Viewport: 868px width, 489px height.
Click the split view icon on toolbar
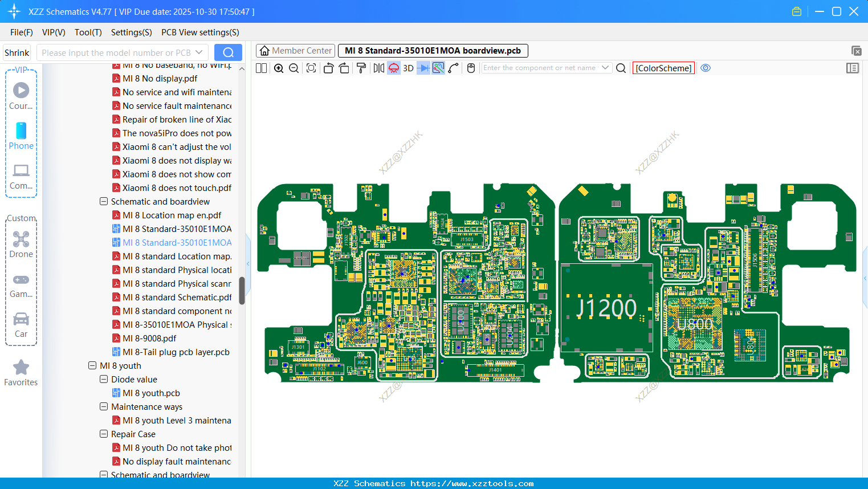(x=260, y=68)
